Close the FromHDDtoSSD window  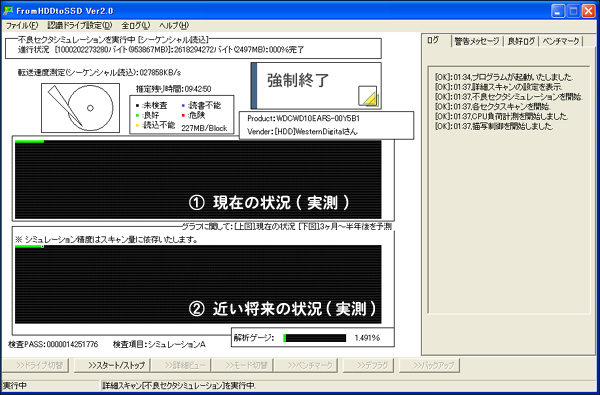[588, 11]
